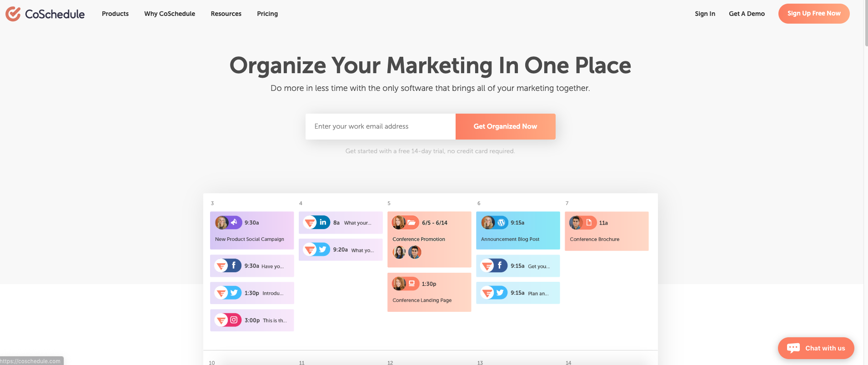Focus the work email address field
This screenshot has height=365, width=868.
pos(381,126)
